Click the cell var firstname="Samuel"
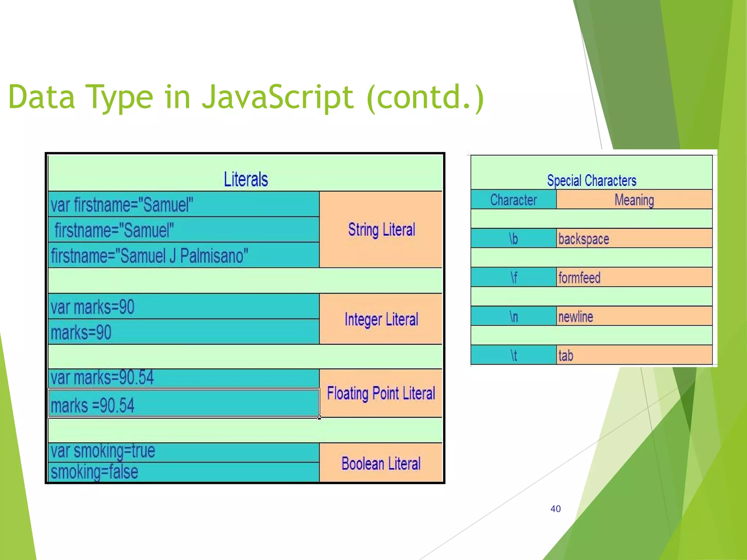The width and height of the screenshot is (747, 560). (184, 204)
